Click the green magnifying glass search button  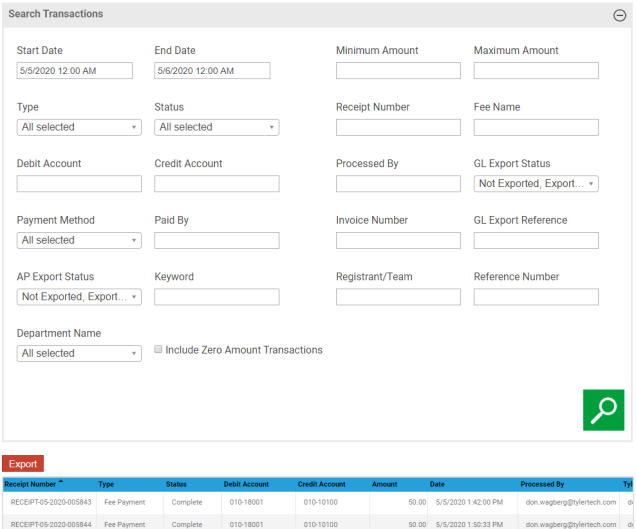tap(603, 410)
